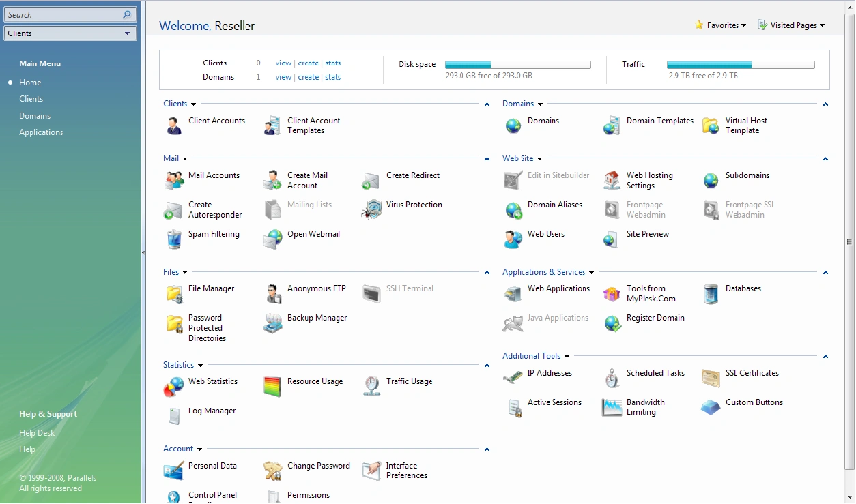
Task: Go to Clients in the Main Menu
Action: pyautogui.click(x=31, y=99)
